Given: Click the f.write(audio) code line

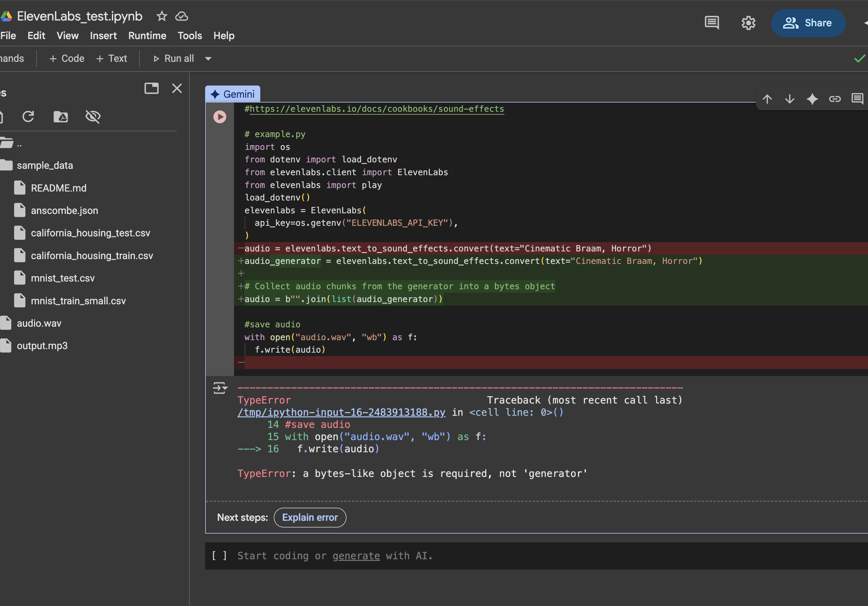Looking at the screenshot, I should pyautogui.click(x=290, y=349).
